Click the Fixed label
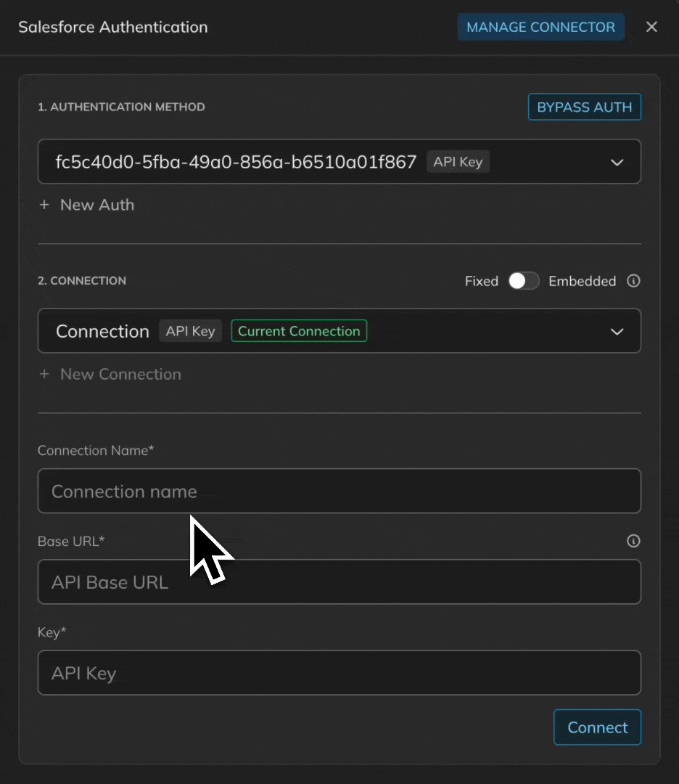 (x=481, y=281)
